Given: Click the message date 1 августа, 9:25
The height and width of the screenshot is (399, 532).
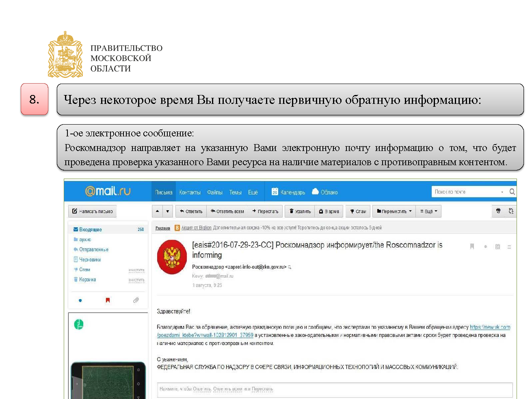Looking at the screenshot, I should click(x=207, y=285).
